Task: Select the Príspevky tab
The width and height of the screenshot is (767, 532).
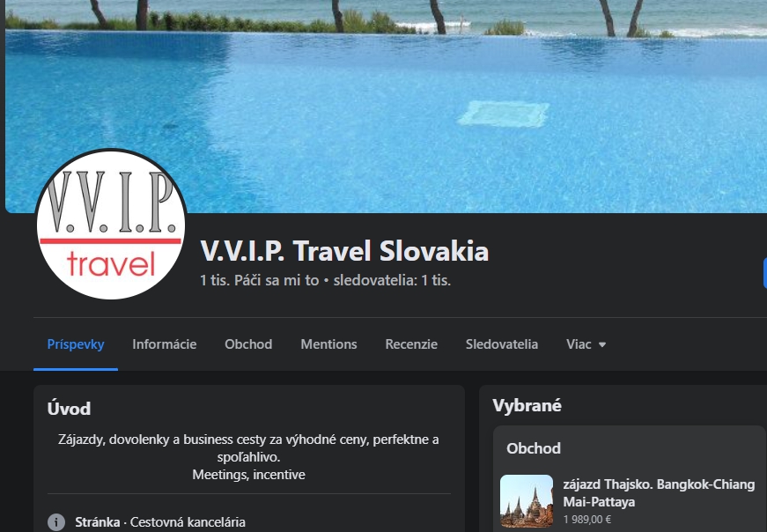Action: 76,344
